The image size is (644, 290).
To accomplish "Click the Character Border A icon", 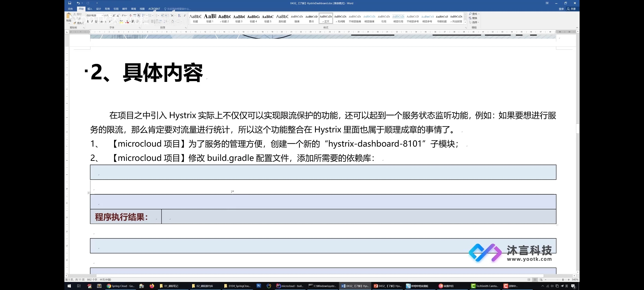I will (x=139, y=16).
